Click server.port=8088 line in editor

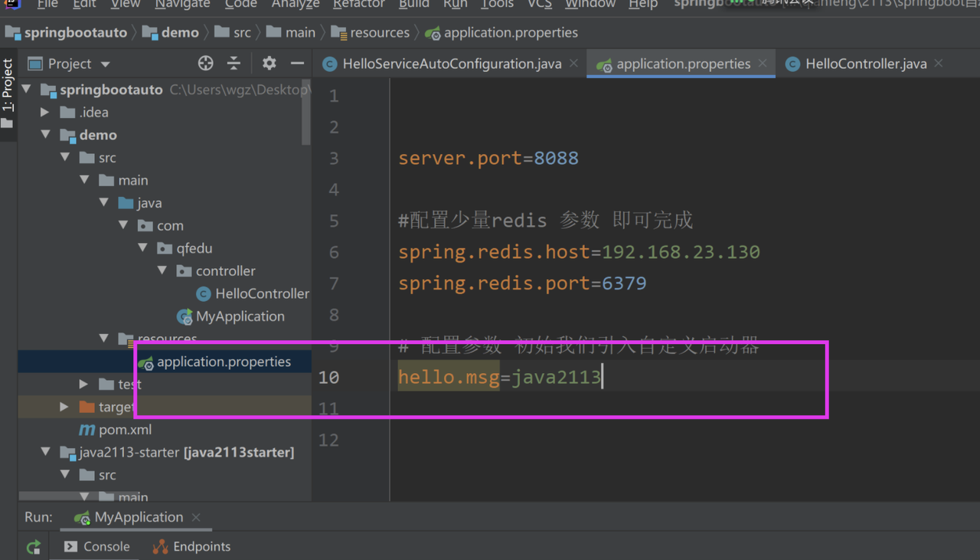pos(488,158)
